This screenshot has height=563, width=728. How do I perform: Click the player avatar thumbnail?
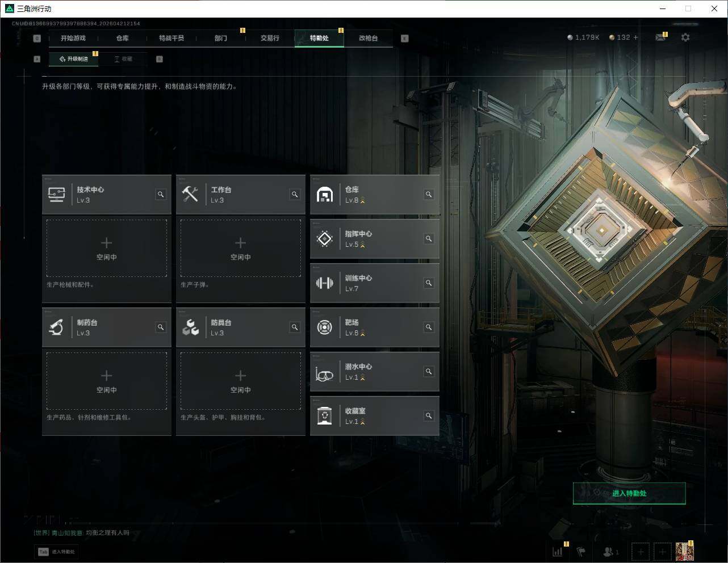(685, 552)
